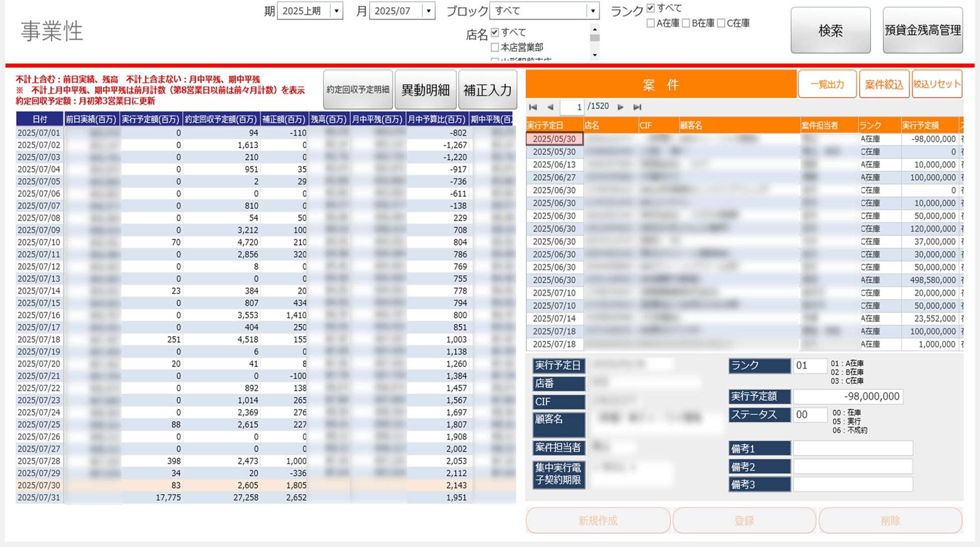The image size is (980, 547).
Task: Open the 補正入力 correction entry screen
Action: pyautogui.click(x=487, y=89)
